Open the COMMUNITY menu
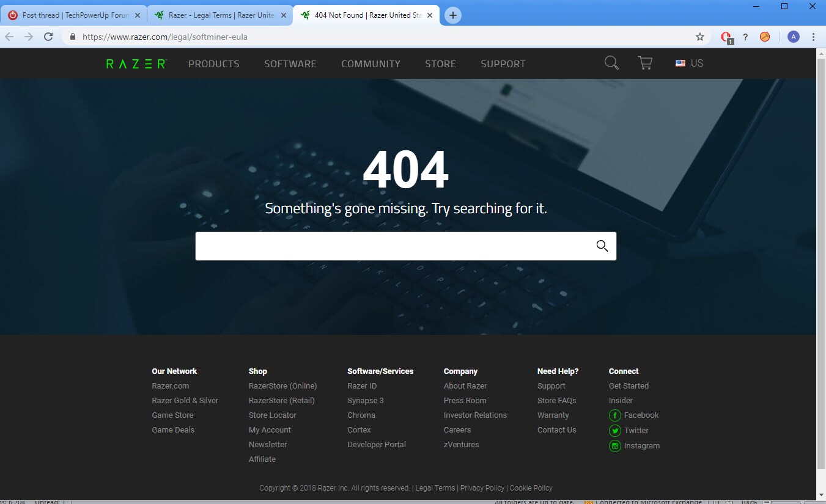 pos(371,64)
